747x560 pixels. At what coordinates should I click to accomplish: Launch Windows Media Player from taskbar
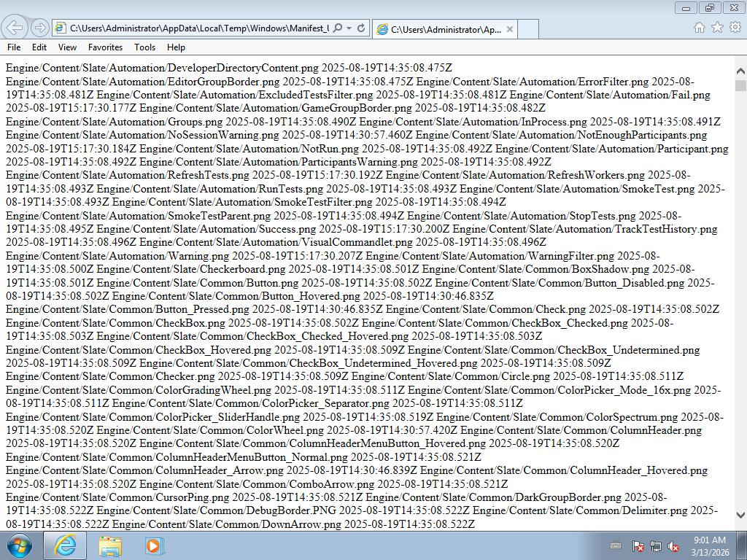pyautogui.click(x=154, y=545)
